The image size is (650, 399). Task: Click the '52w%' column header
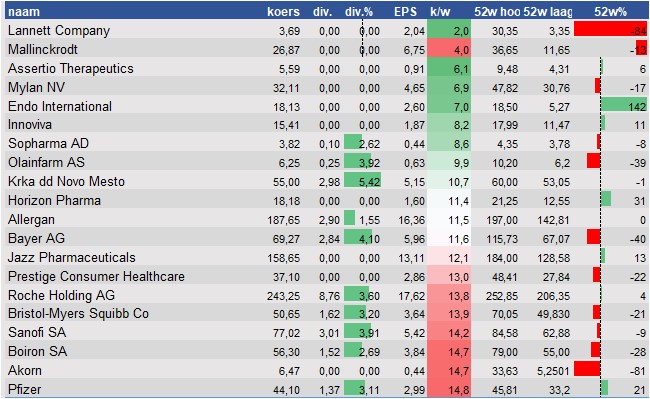610,12
